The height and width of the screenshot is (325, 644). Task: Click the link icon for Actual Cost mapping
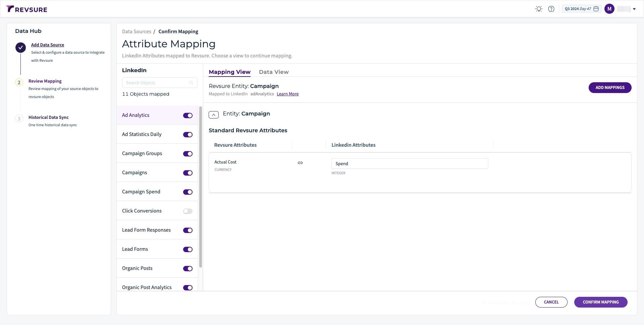300,163
